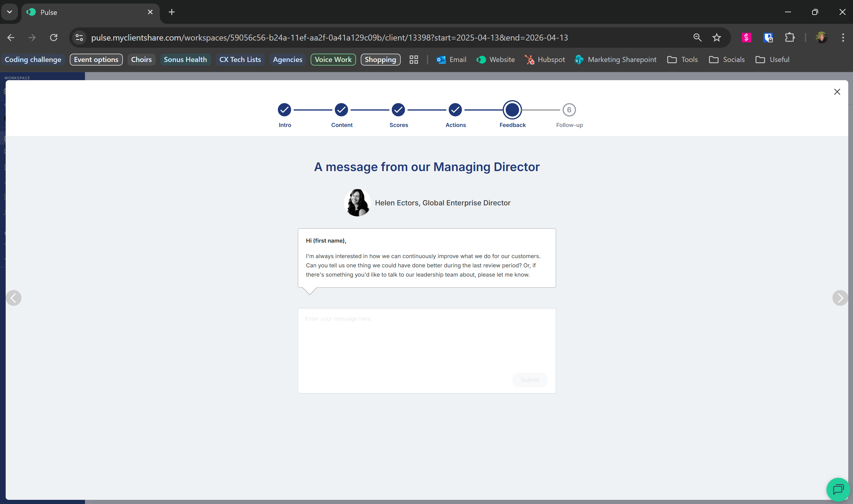Screen dimensions: 853x504
Task: Go to next slide arrow
Action: 840,298
